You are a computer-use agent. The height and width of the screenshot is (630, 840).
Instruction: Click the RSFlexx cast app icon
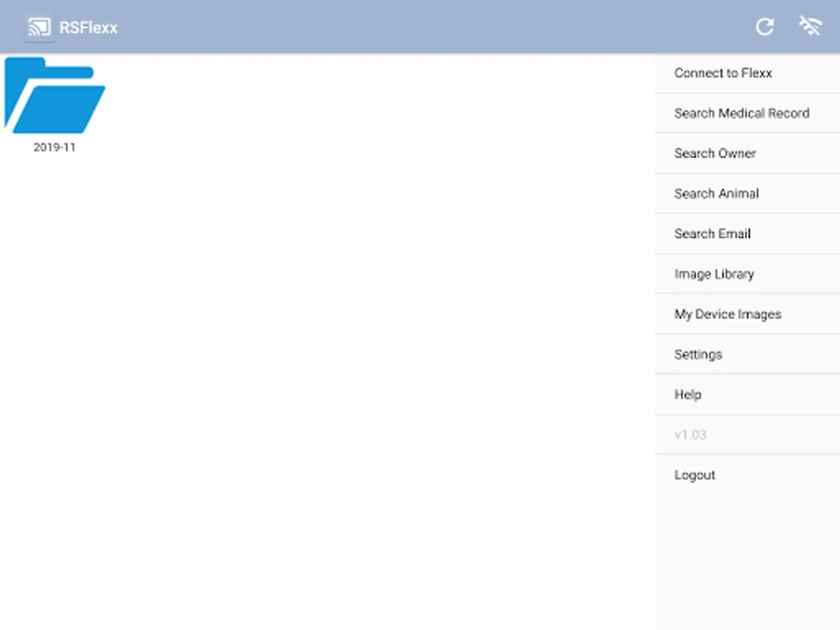click(40, 27)
